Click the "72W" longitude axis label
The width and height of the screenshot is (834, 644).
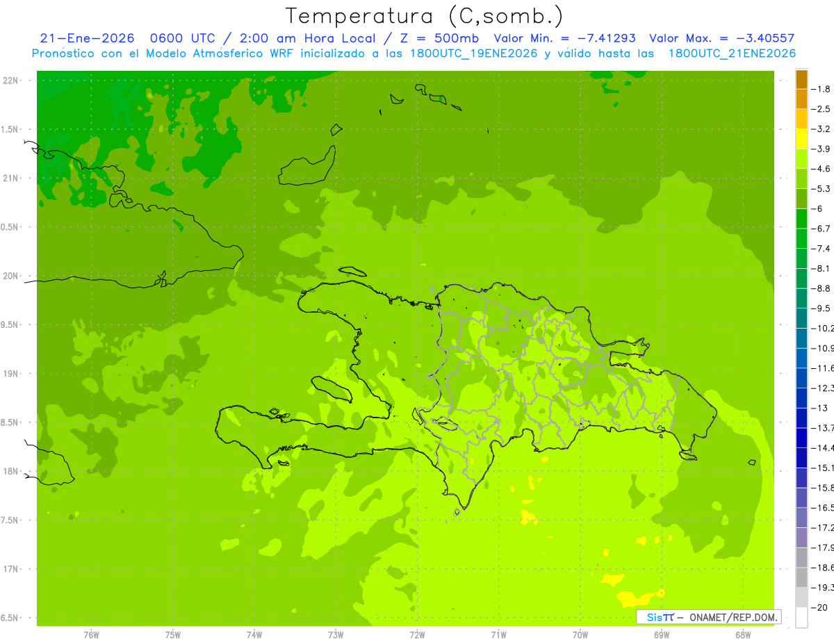pos(417,635)
